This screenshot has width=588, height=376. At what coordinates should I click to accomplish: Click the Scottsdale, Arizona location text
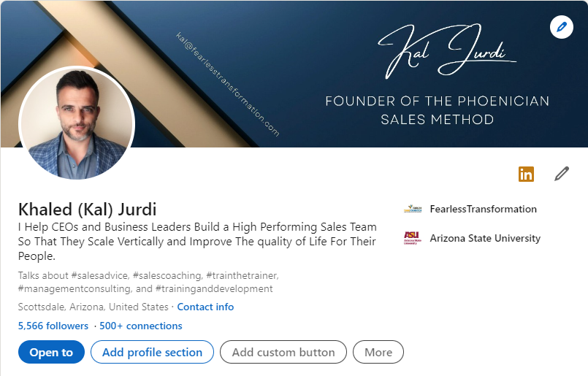pos(92,307)
